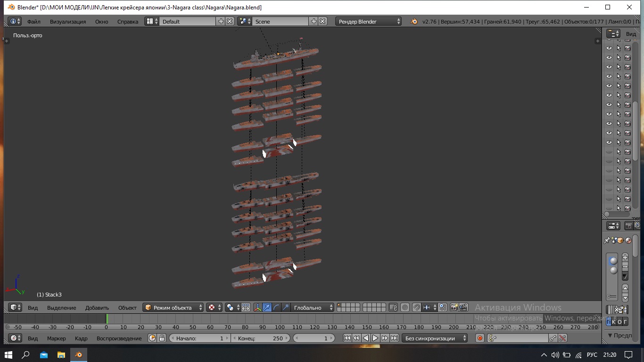Open the Рендер Blender engine dropdown
644x362 pixels.
point(369,21)
